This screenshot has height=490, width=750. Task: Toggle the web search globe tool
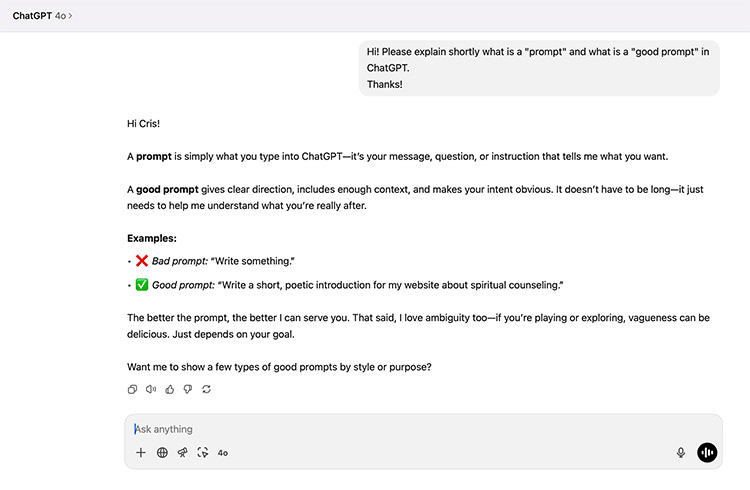pyautogui.click(x=162, y=453)
